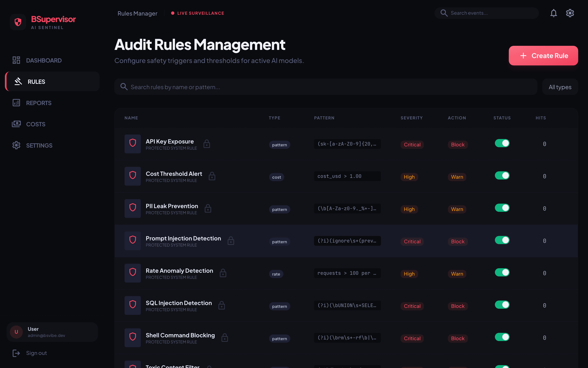This screenshot has height=368, width=588.
Task: Toggle the Rate Anomaly Detection rule status
Action: pos(502,272)
